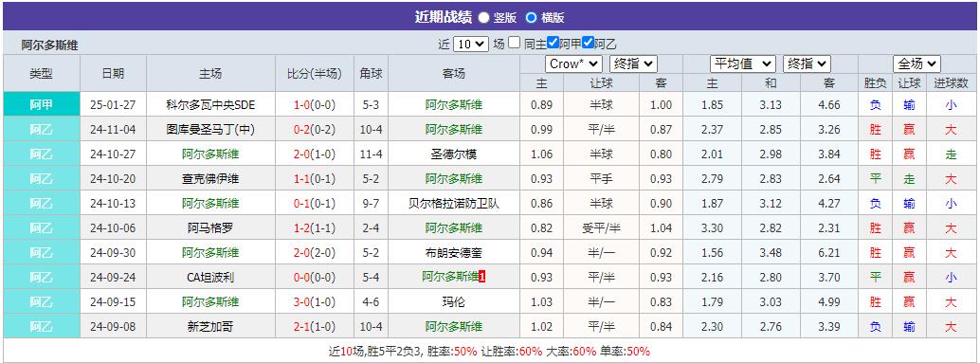
Task: Click the 胜负 column header
Action: (x=875, y=83)
